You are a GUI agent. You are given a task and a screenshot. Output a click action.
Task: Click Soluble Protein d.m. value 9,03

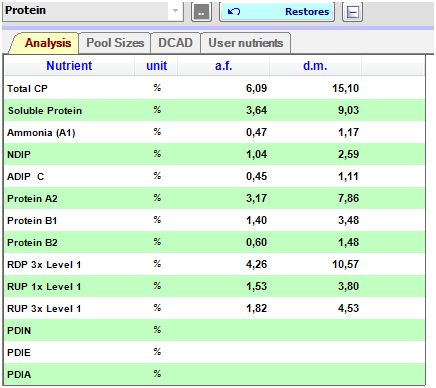tap(348, 110)
